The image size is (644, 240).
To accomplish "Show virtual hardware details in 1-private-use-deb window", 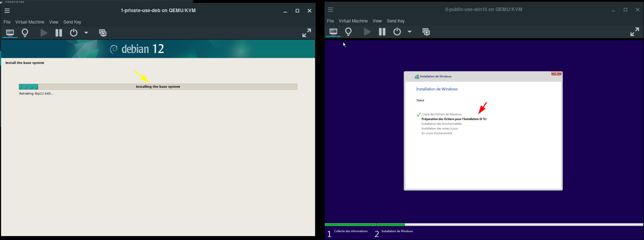I will (25, 33).
